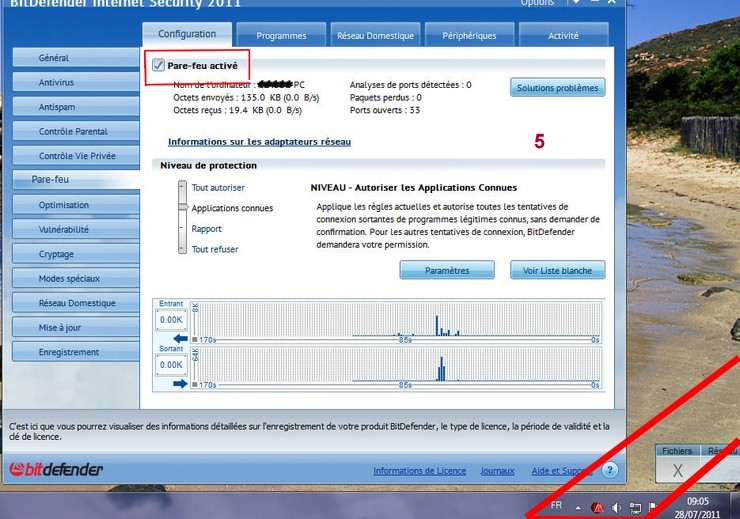Click the FR language indicator in taskbar

pyautogui.click(x=556, y=505)
